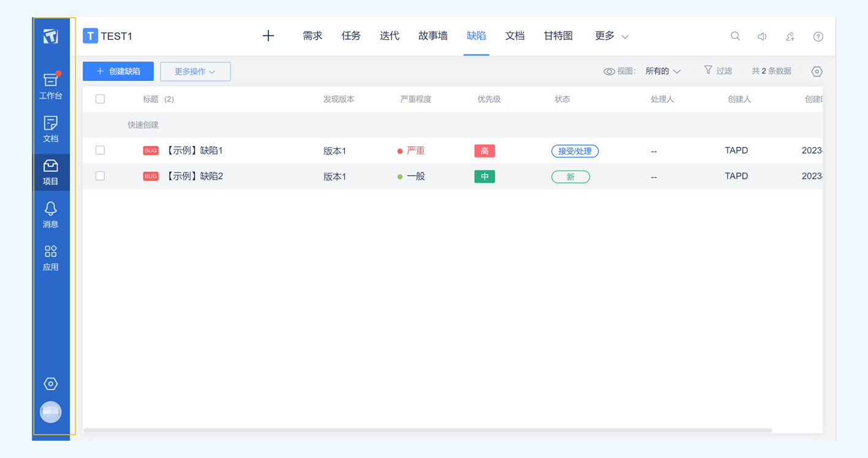Click BUG tag icon of 缺陷1

151,151
